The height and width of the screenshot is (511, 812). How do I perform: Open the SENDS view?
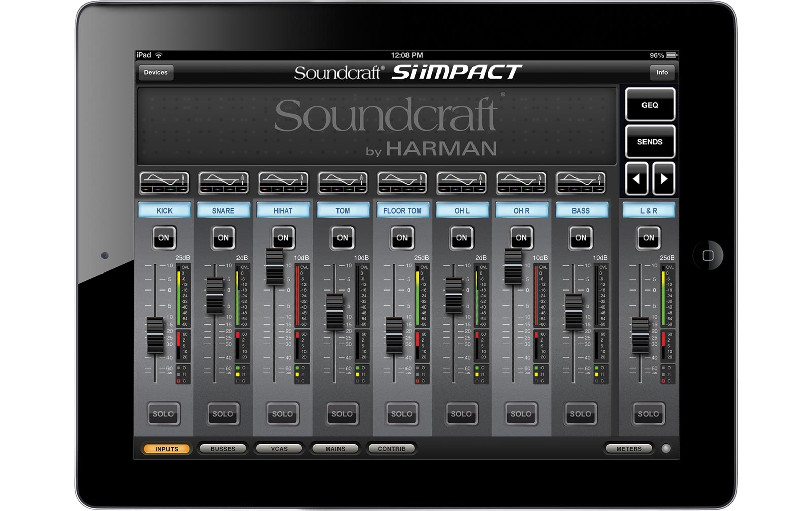point(650,142)
